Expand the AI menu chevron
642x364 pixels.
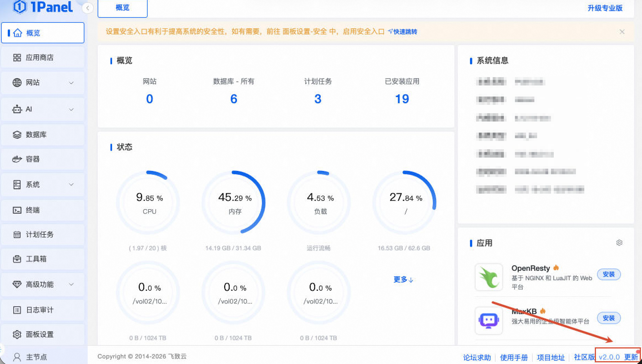pos(71,109)
